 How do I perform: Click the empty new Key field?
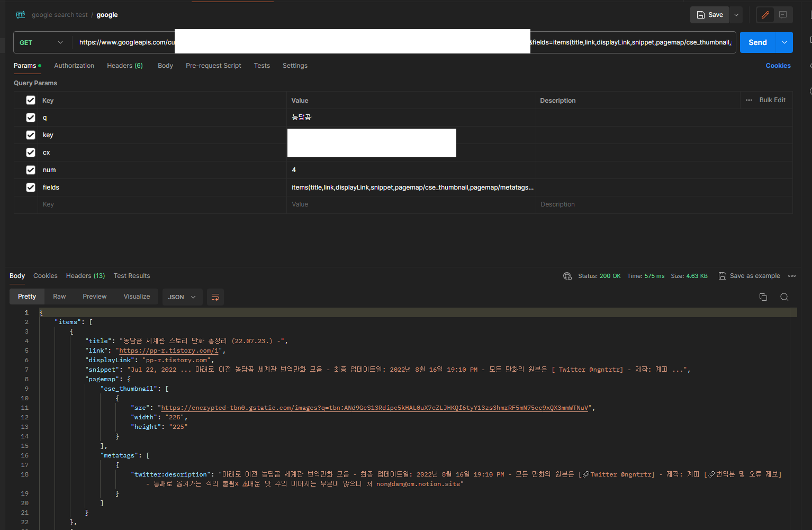(162, 204)
